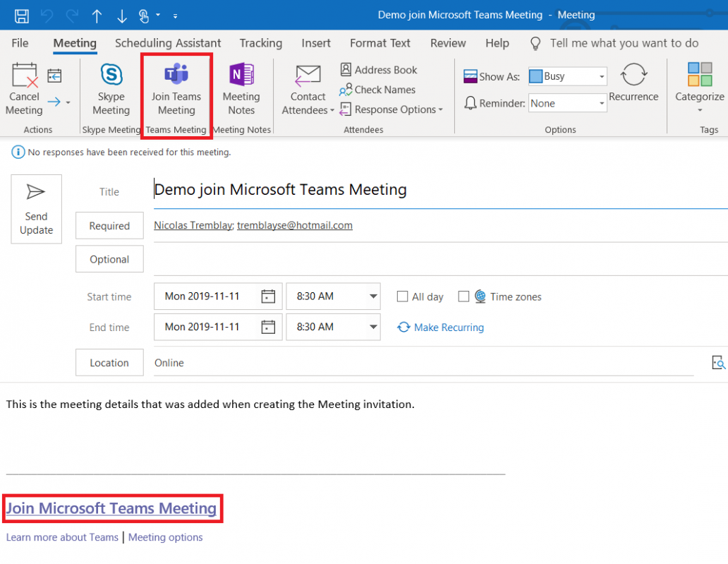Open the Help tab
Viewport: 728px width, 564px height.
coord(497,43)
